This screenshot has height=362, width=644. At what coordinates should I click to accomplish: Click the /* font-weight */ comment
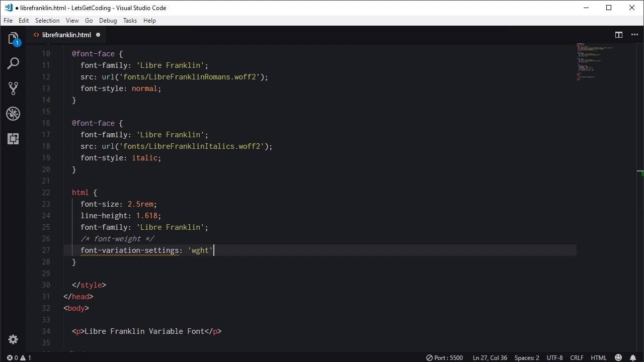[117, 239]
